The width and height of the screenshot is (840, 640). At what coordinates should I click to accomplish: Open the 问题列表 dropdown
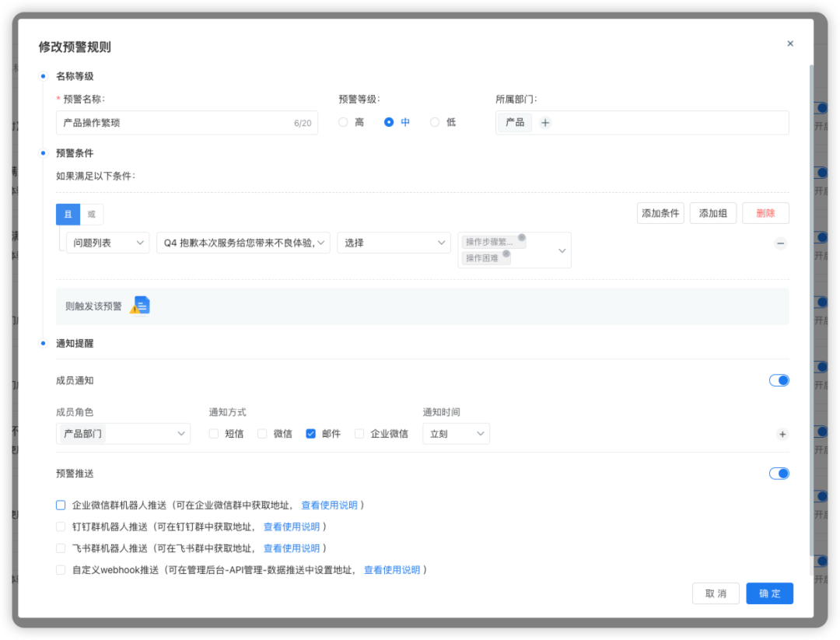(x=107, y=243)
